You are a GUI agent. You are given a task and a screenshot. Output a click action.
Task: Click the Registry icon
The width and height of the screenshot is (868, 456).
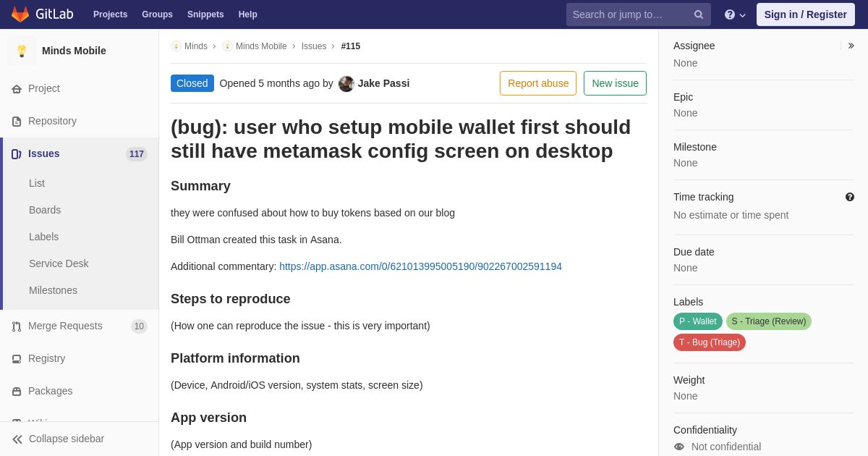pos(17,359)
